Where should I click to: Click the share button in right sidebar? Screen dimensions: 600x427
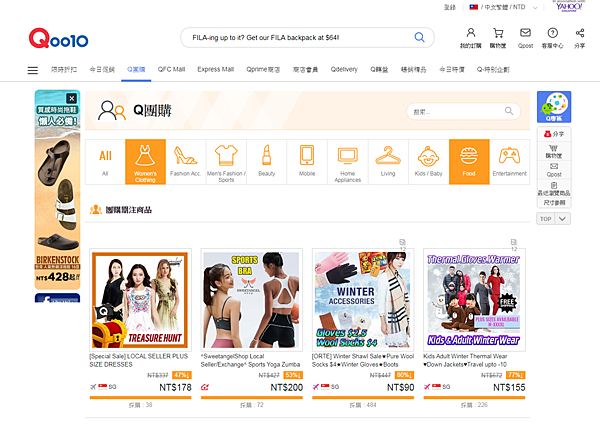pyautogui.click(x=554, y=134)
